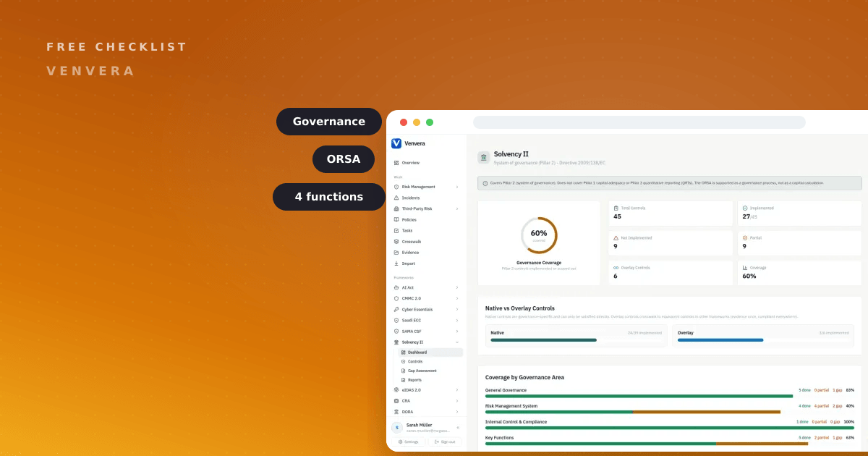This screenshot has height=456, width=868.
Task: Click the Policies book icon
Action: (396, 219)
